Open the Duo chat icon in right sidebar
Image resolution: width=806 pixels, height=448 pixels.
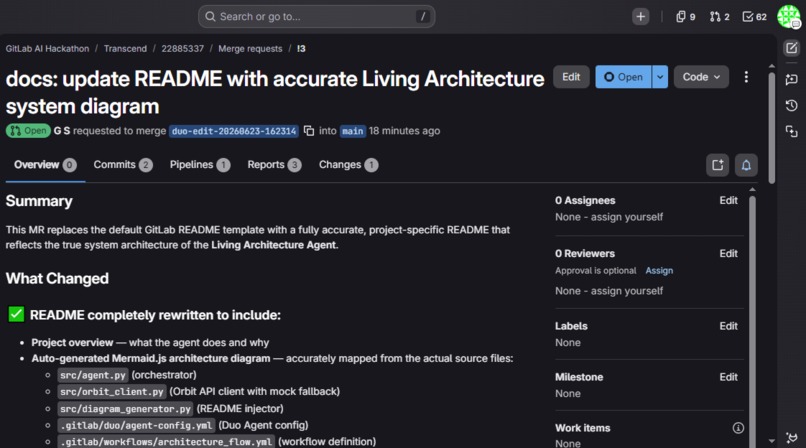pos(792,79)
